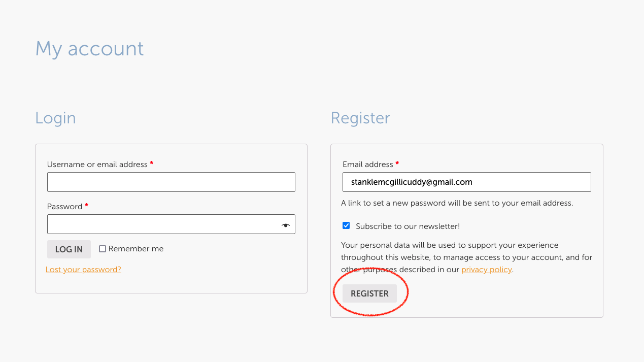The width and height of the screenshot is (644, 362).
Task: Click the Register Email address label
Action: pyautogui.click(x=367, y=164)
